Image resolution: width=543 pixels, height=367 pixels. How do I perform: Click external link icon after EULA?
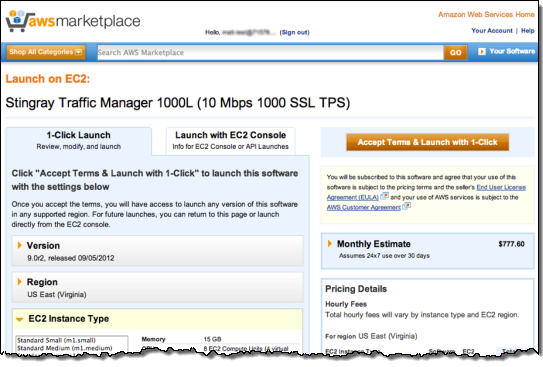tap(384, 196)
